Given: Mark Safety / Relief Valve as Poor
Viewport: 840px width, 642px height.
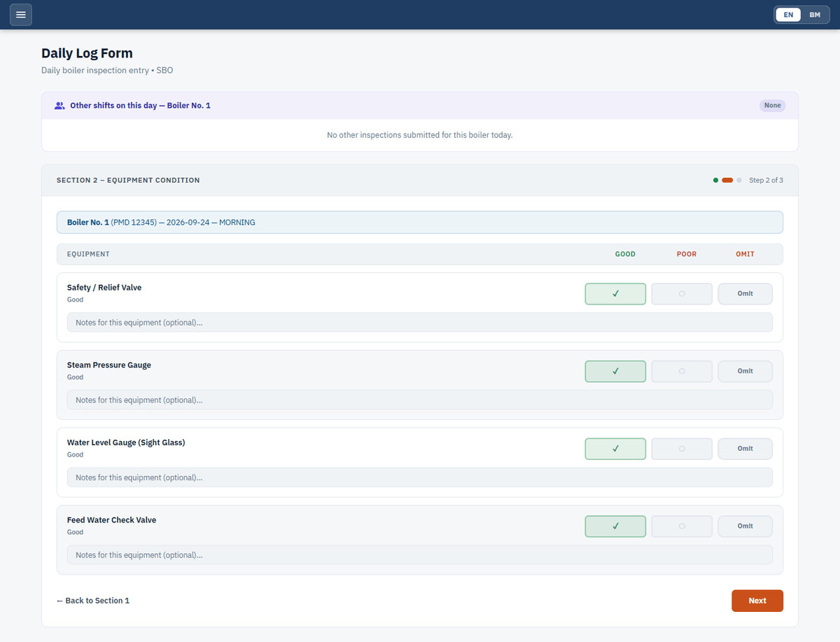Looking at the screenshot, I should coord(682,294).
